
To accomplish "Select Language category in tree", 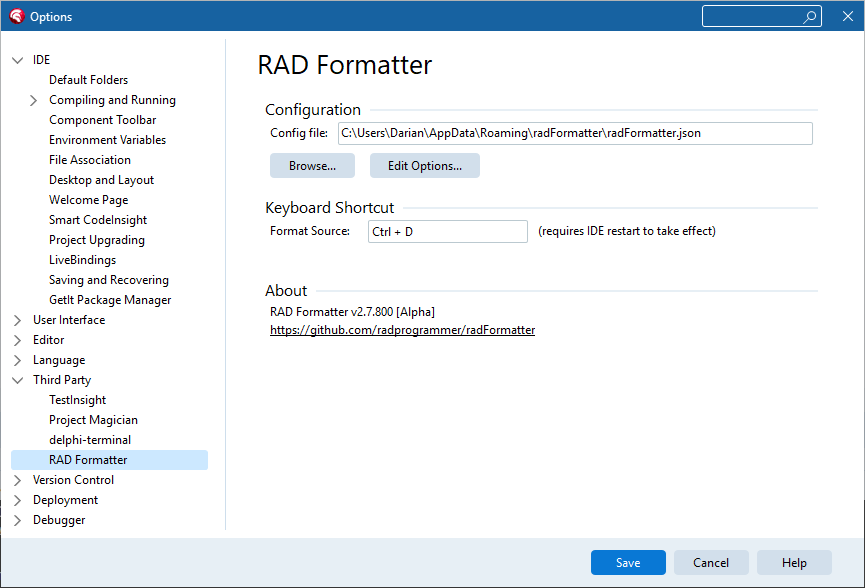I will pyautogui.click(x=59, y=360).
